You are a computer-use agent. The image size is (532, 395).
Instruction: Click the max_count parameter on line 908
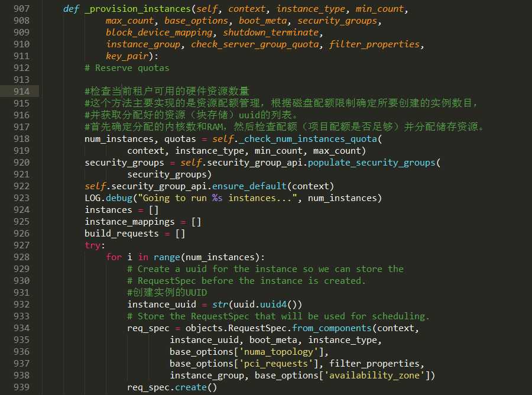point(129,20)
